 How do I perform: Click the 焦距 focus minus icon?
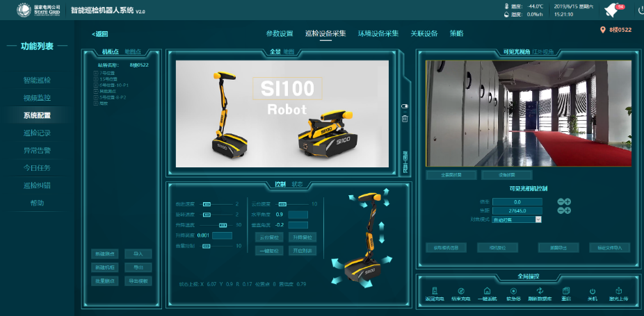(x=561, y=210)
